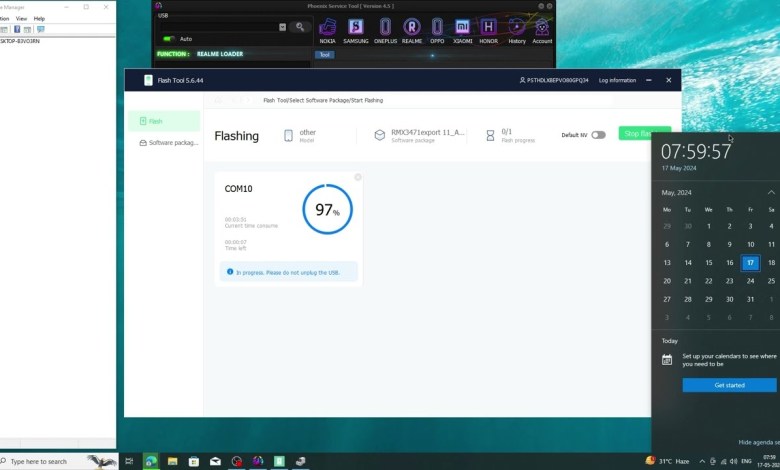Collapse the calendar with the chevron beside May, 2024
The height and width of the screenshot is (470, 780).
pos(771,192)
